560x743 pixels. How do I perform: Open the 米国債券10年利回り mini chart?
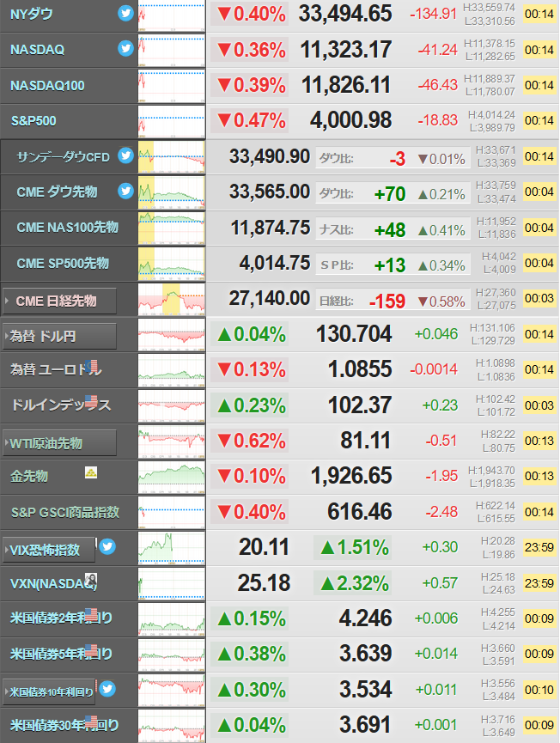point(172,691)
